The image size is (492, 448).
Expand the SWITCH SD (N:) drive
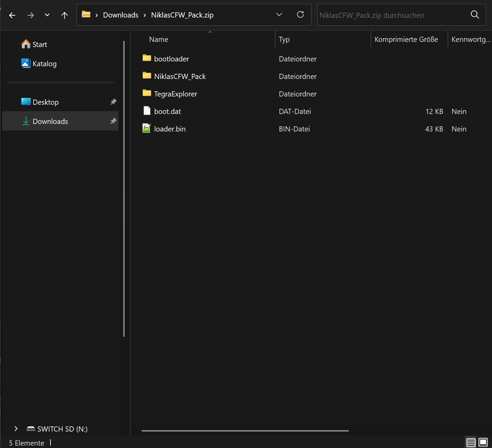tap(16, 429)
